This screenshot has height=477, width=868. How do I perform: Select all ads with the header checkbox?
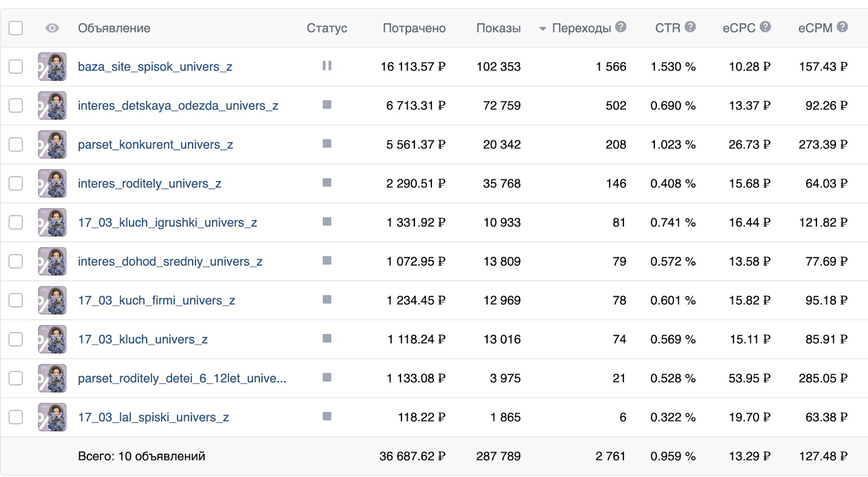[x=16, y=28]
